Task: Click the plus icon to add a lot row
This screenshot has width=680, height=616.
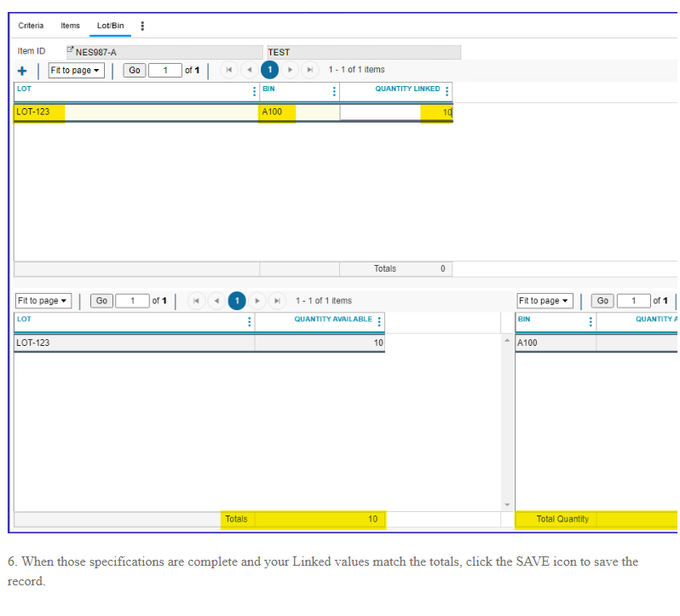Action: pos(22,71)
